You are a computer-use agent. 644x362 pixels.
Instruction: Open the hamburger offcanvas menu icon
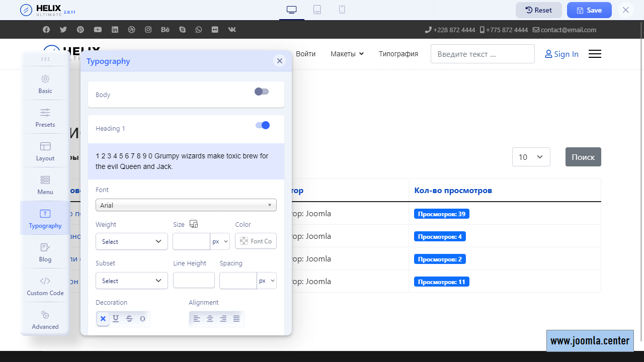pyautogui.click(x=595, y=54)
